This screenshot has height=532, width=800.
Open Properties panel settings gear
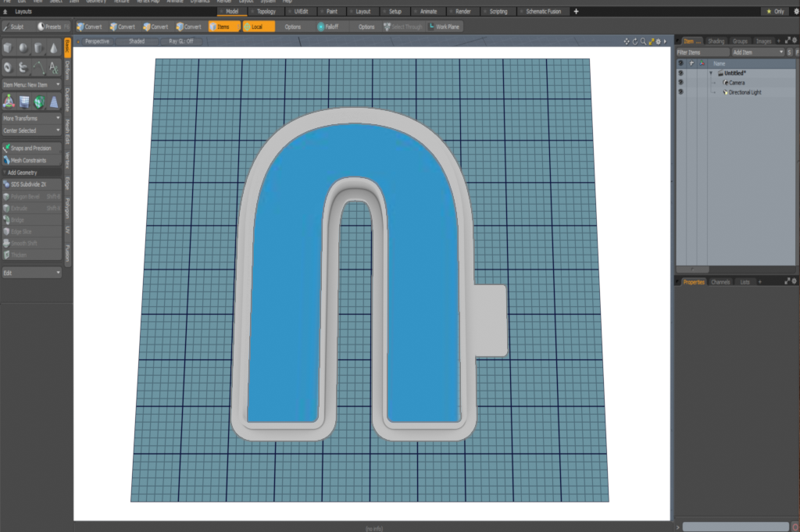[795, 281]
